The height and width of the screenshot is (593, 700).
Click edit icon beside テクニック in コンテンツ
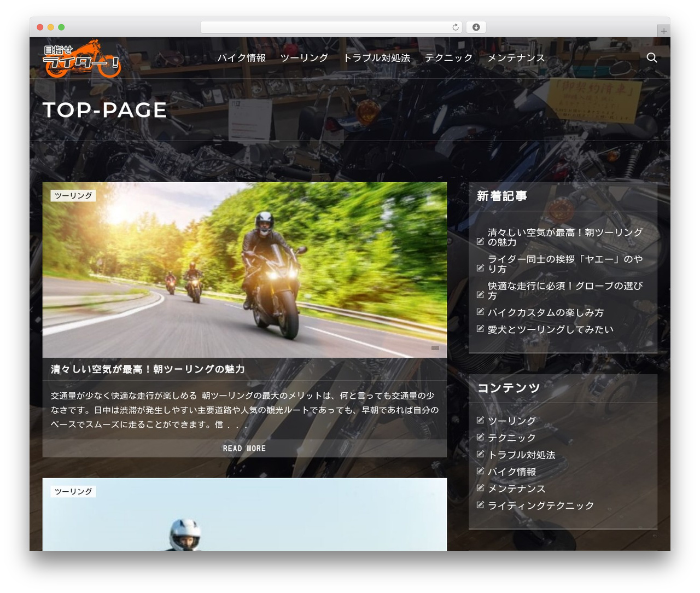(x=480, y=437)
